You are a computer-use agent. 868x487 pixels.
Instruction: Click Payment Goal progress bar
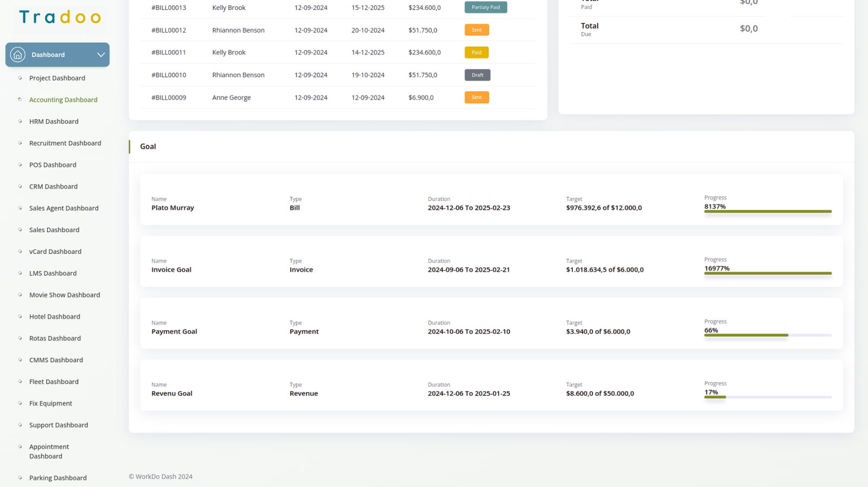[767, 335]
